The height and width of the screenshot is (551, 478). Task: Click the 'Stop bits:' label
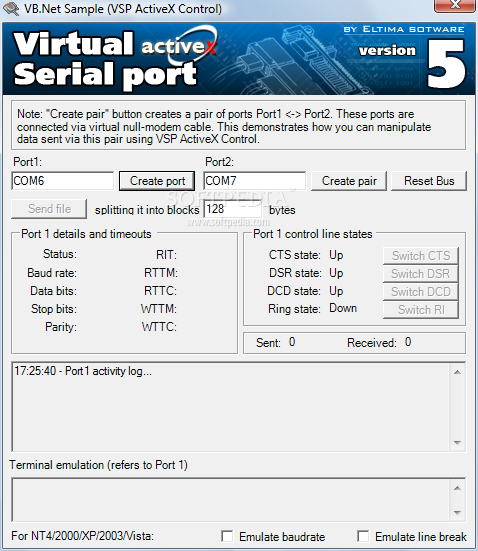coord(54,309)
